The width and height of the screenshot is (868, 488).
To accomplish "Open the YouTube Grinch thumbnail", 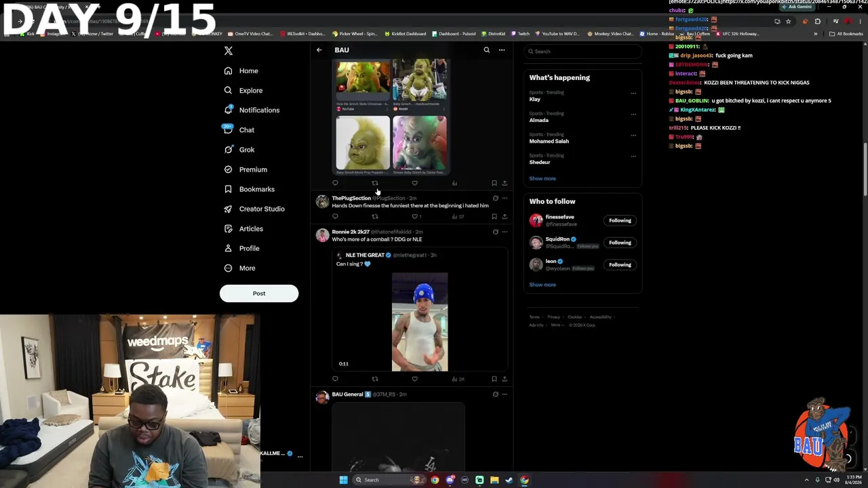I will tap(363, 85).
